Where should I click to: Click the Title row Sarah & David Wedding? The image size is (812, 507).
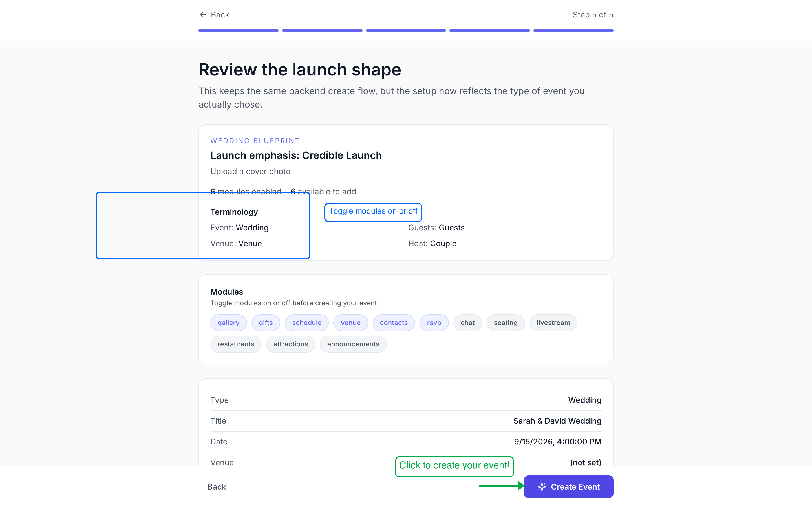point(557,421)
